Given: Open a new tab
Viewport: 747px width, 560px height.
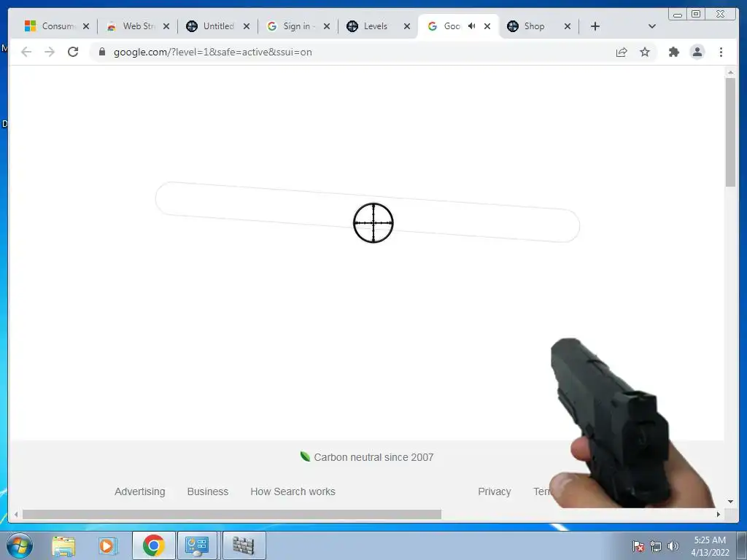Looking at the screenshot, I should (595, 26).
